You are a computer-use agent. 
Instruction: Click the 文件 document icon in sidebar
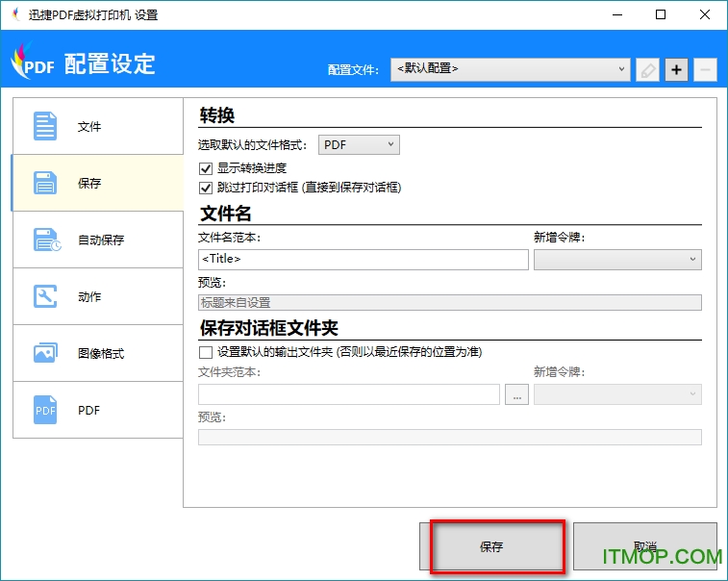coord(45,127)
